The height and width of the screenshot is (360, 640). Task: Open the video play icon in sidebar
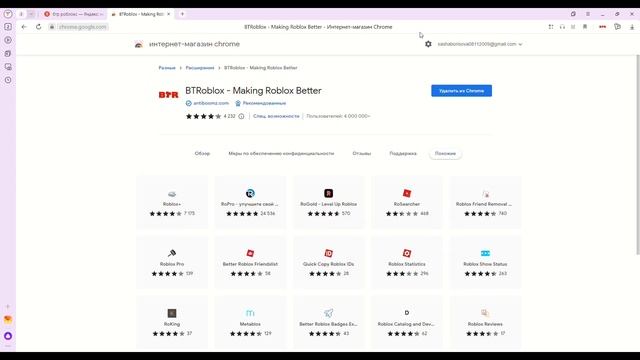pos(8,40)
